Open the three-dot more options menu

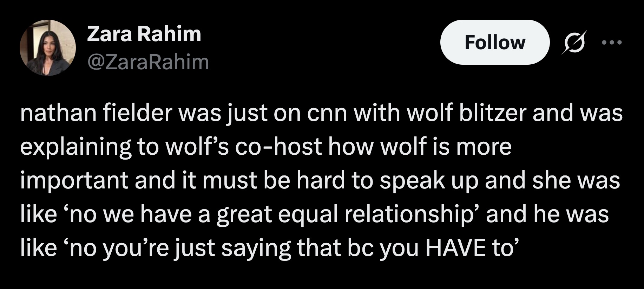click(611, 43)
